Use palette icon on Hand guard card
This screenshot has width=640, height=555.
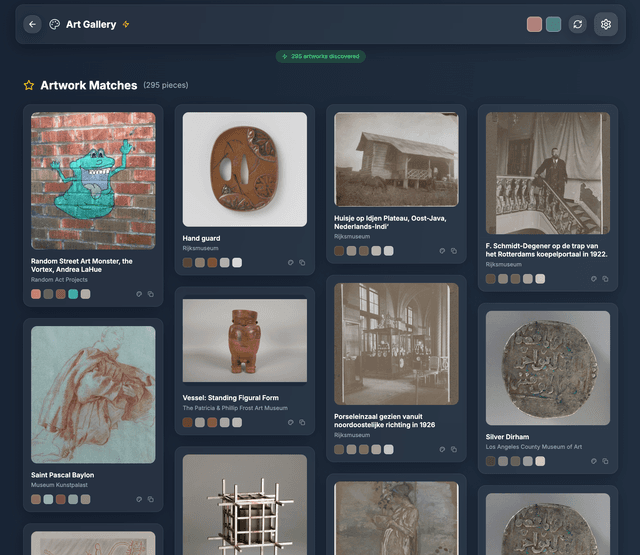coord(291,263)
